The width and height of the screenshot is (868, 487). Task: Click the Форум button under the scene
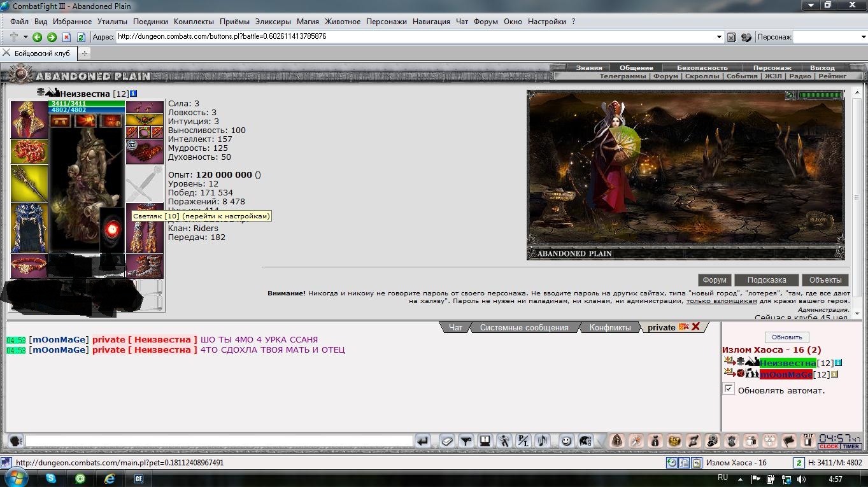715,279
